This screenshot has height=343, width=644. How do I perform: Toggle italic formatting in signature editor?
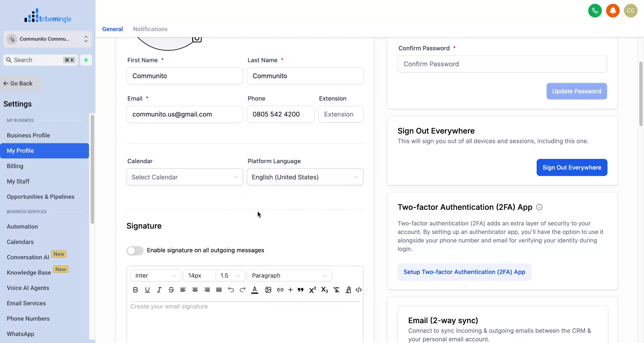click(159, 290)
